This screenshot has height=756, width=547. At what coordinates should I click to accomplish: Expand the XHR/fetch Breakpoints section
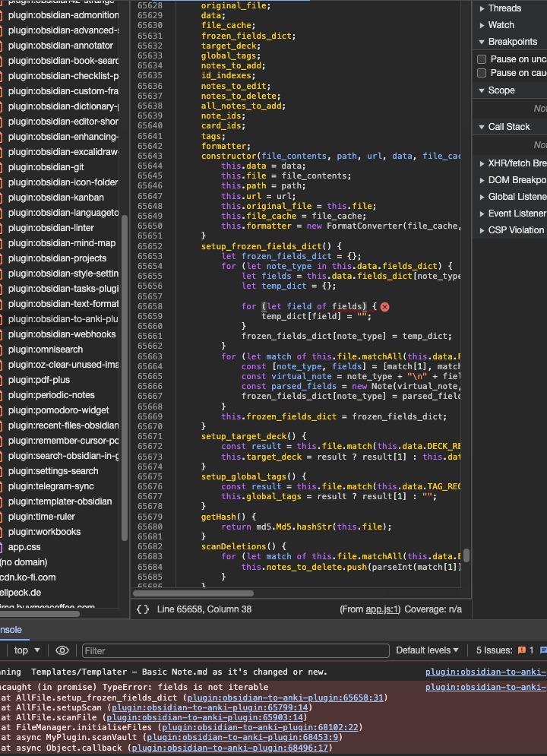pos(517,163)
